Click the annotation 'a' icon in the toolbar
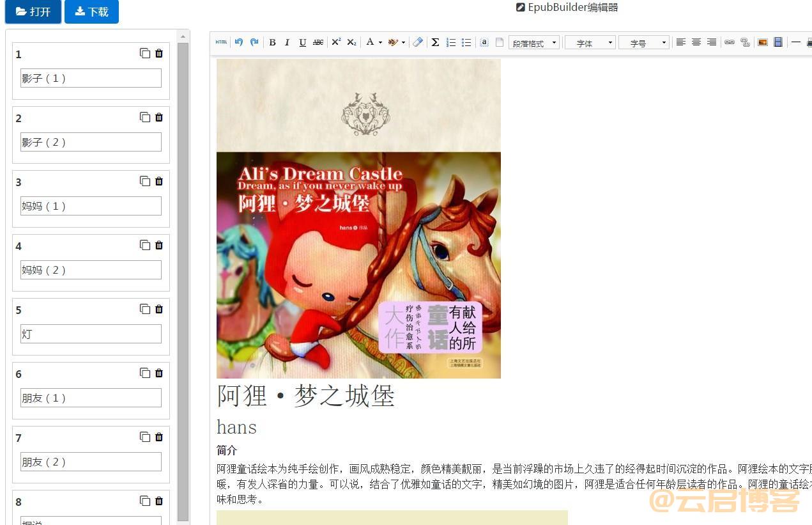812x525 pixels. (484, 42)
